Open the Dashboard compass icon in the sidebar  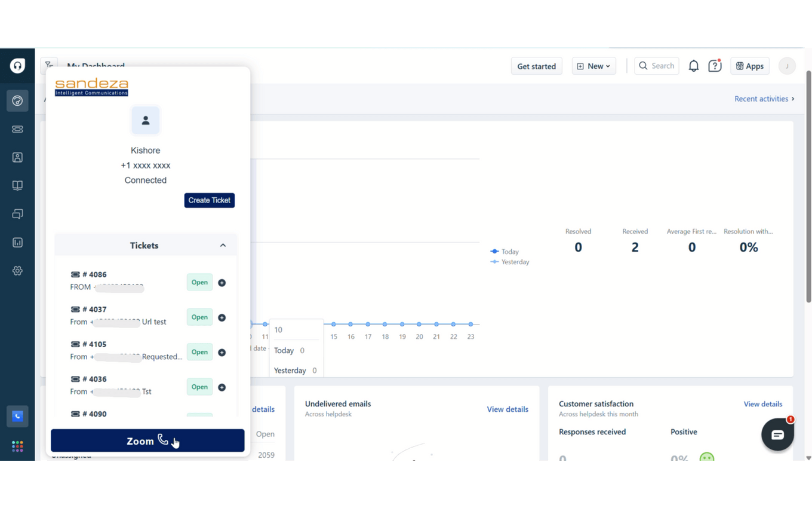tap(17, 100)
